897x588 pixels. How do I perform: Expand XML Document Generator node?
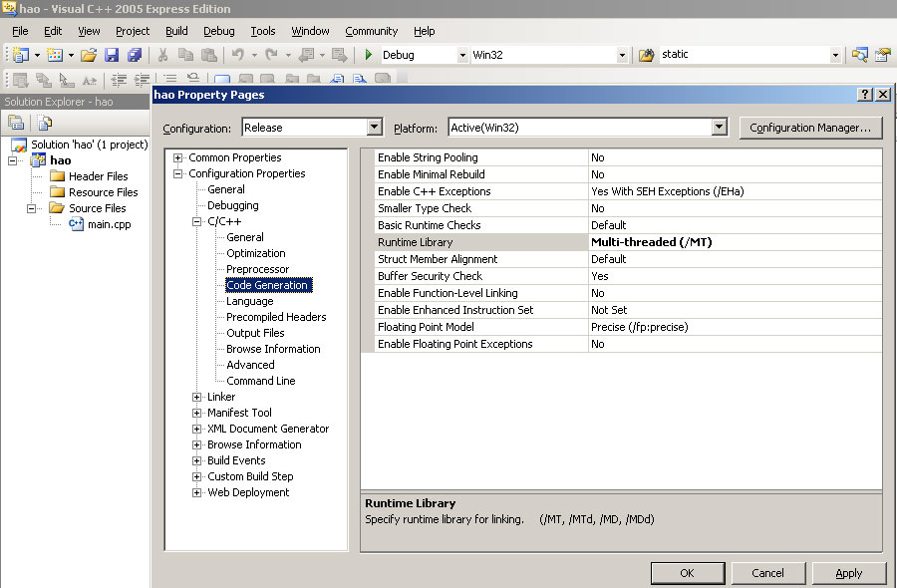pos(196,429)
